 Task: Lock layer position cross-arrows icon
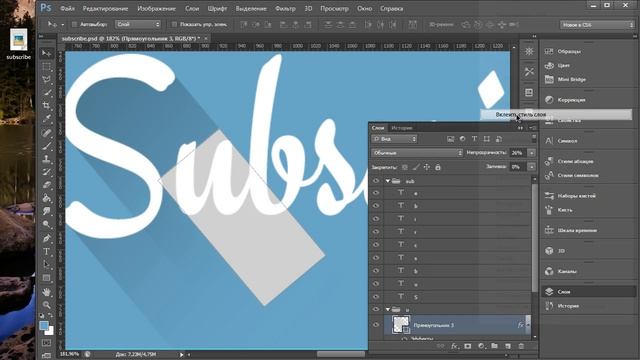[x=427, y=167]
